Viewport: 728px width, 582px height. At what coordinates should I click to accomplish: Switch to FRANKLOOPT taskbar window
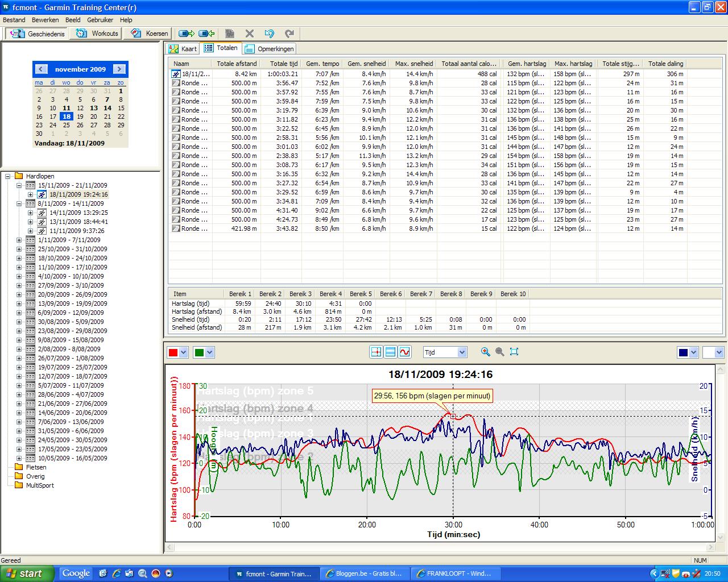click(x=455, y=573)
